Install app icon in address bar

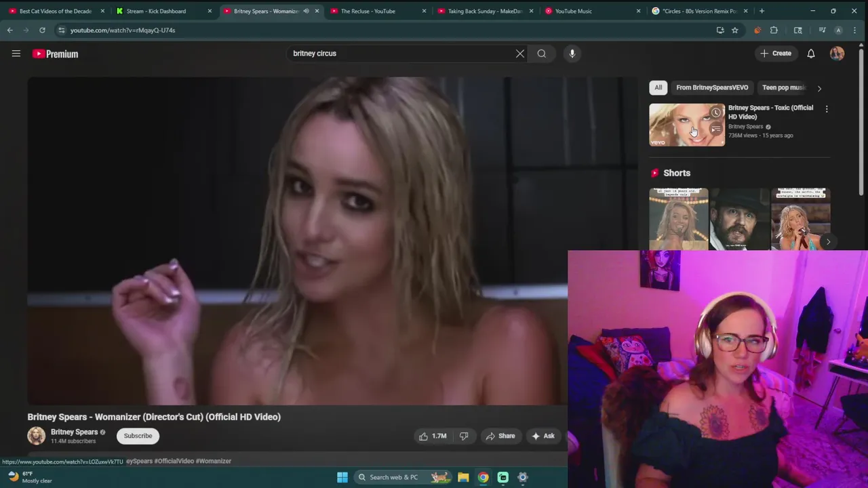pos(720,30)
